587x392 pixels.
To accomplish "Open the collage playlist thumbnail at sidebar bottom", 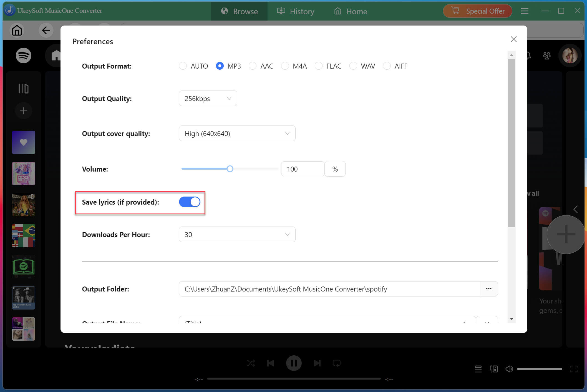I will pos(24,329).
